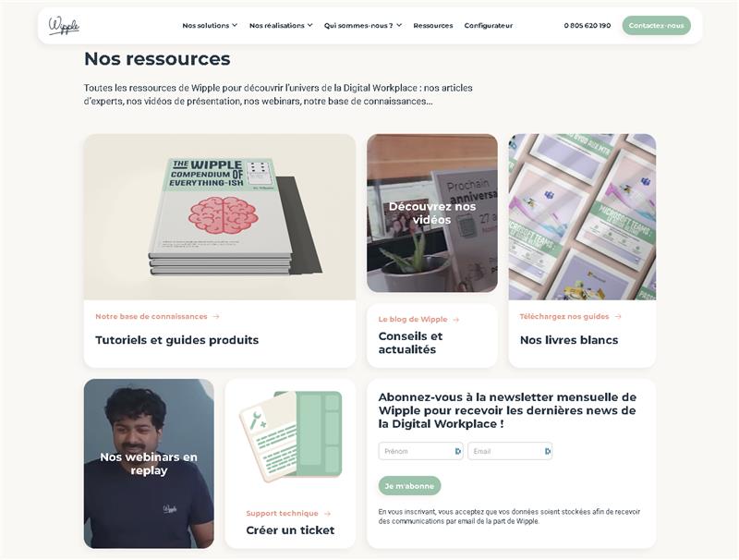Click autofill icon in Email field
Screen dimensions: 739x560
tap(547, 451)
